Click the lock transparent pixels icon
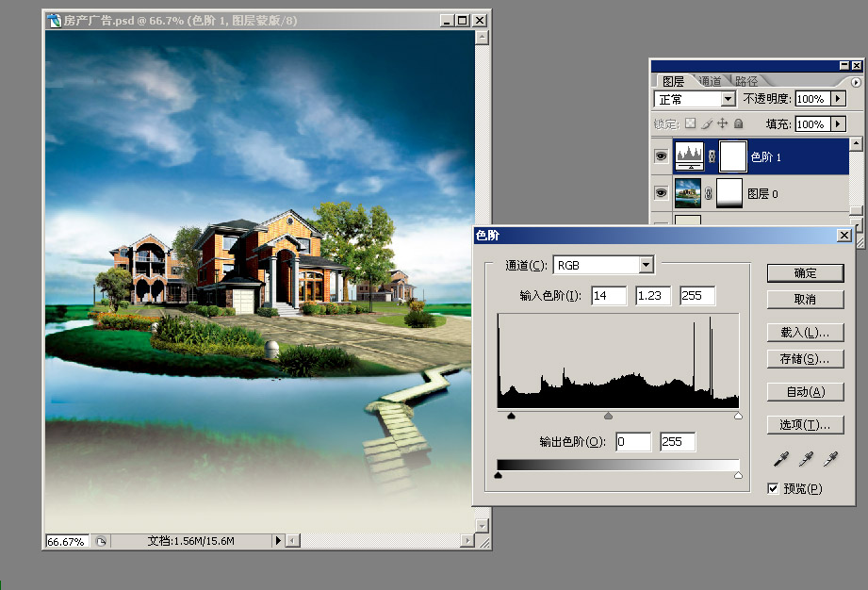The image size is (868, 590). (x=690, y=123)
